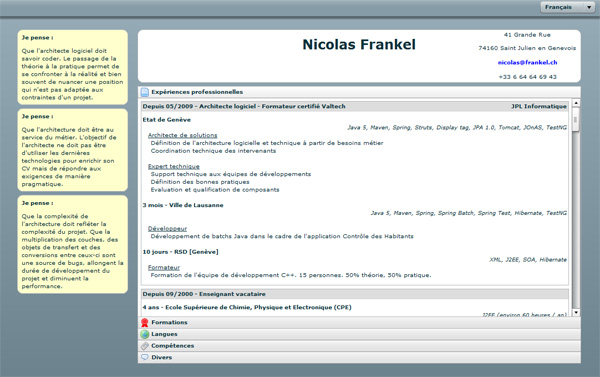Click 'Support technique aux équipes de développements' line
This screenshot has width=600, height=377.
click(231, 174)
